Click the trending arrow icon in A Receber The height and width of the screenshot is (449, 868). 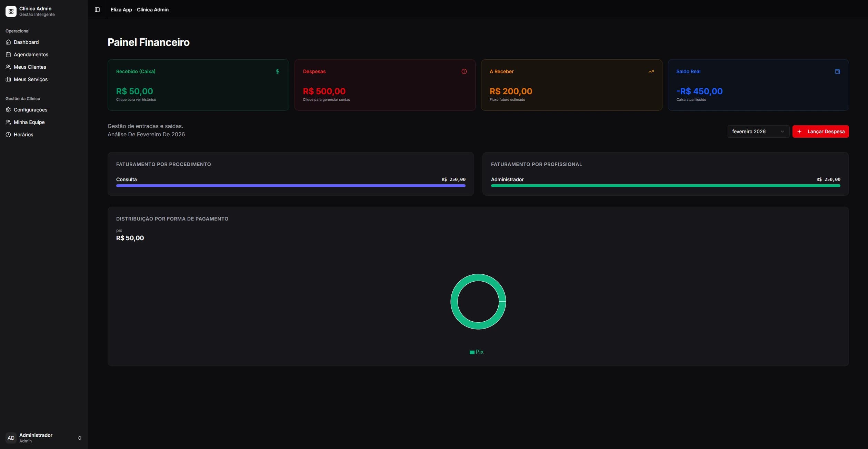(x=651, y=71)
